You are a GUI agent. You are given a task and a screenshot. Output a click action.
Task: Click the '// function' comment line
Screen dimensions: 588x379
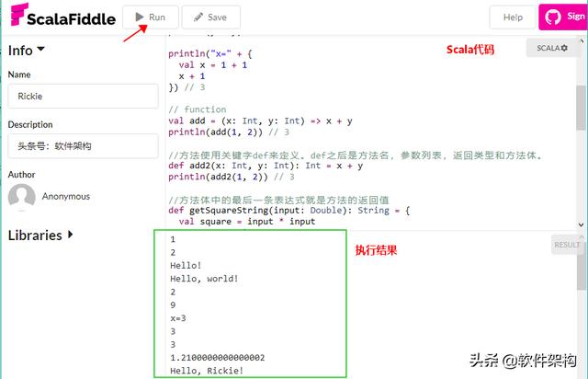198,109
